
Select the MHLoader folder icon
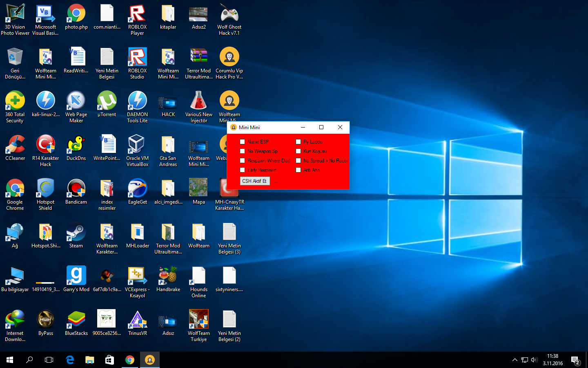(x=138, y=236)
